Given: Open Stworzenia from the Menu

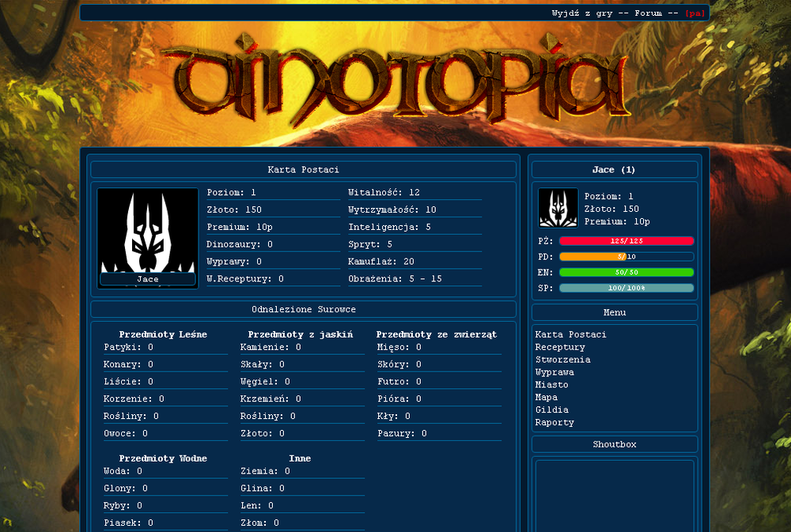Looking at the screenshot, I should pos(562,360).
